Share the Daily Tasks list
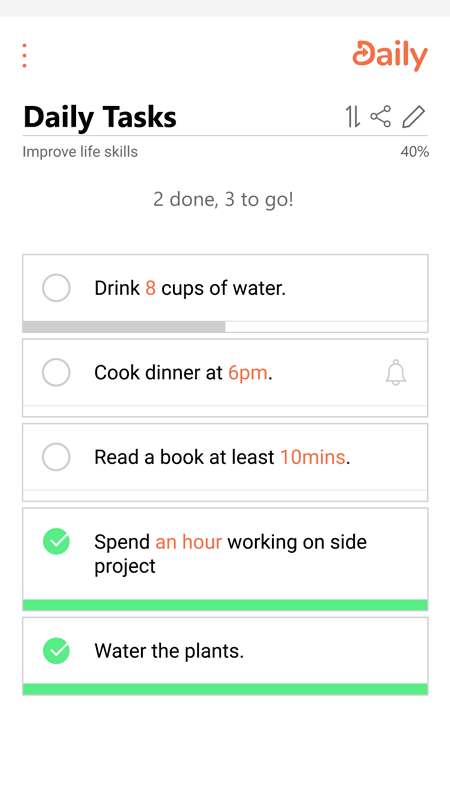Viewport: 450px width, 800px height. [x=381, y=116]
